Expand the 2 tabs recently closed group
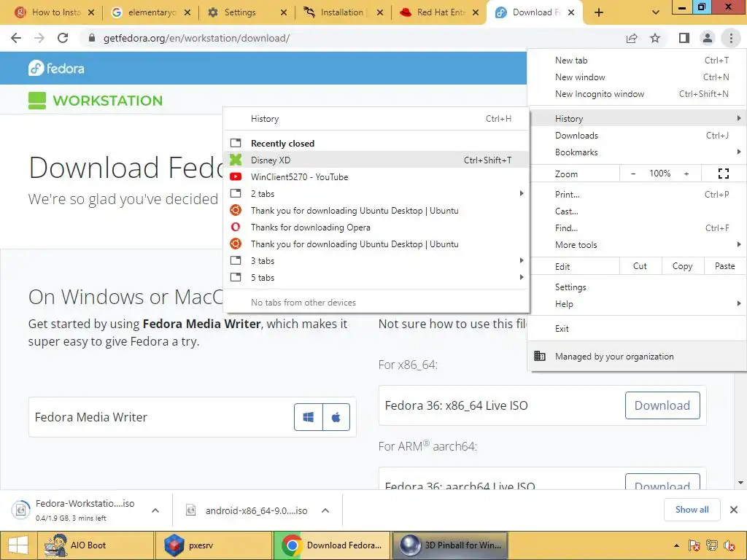The height and width of the screenshot is (560, 747). coord(376,194)
